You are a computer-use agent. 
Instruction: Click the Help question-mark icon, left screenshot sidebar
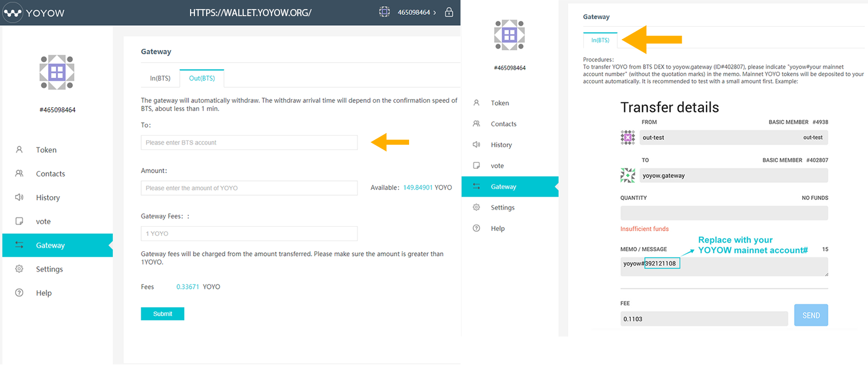[x=19, y=293]
